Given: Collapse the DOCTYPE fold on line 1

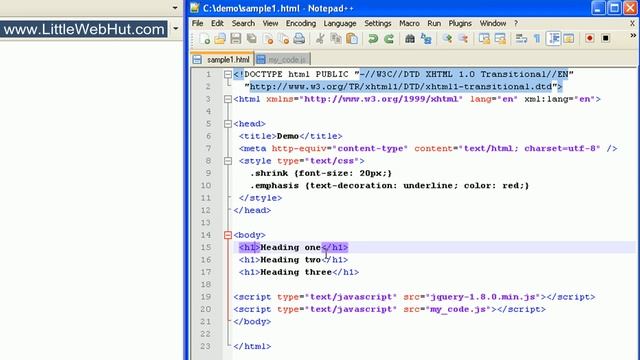Looking at the screenshot, I should pos(228,74).
